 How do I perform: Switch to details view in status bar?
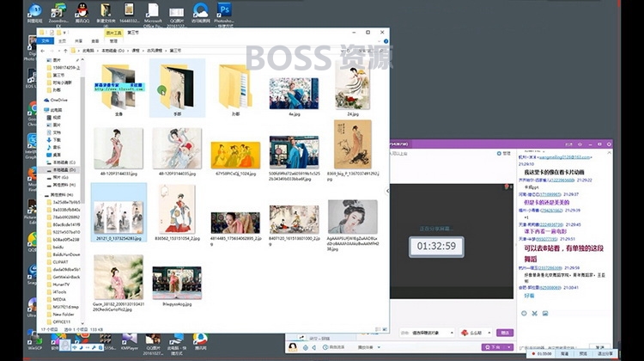click(378, 329)
